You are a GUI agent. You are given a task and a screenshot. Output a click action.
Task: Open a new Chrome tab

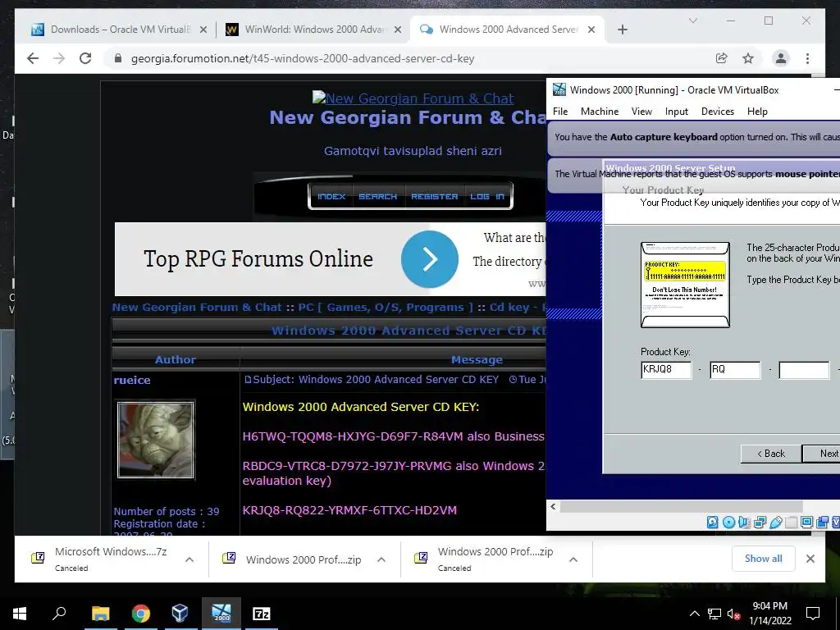tap(622, 30)
